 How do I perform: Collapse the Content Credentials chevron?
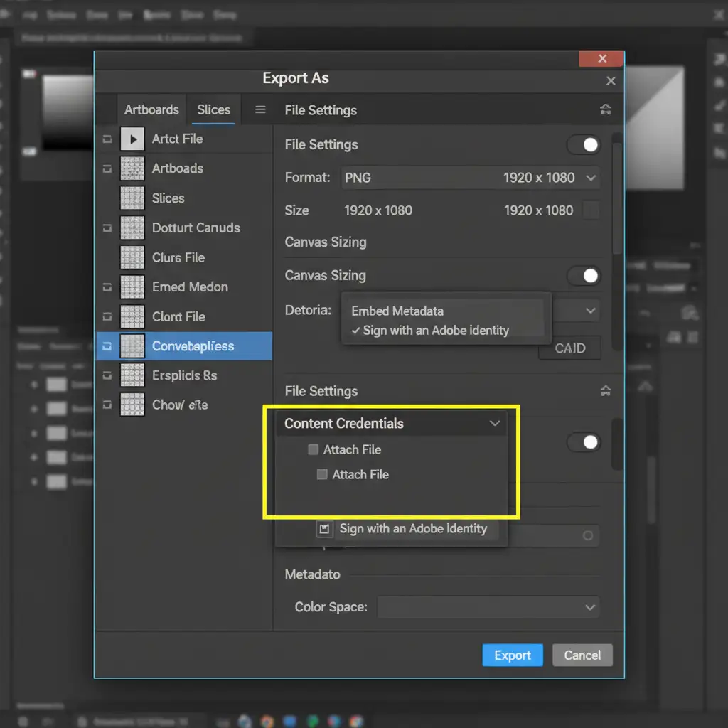click(x=495, y=424)
